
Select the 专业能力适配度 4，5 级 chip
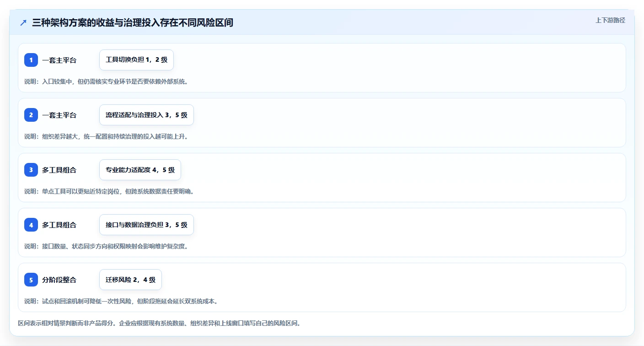coord(140,170)
